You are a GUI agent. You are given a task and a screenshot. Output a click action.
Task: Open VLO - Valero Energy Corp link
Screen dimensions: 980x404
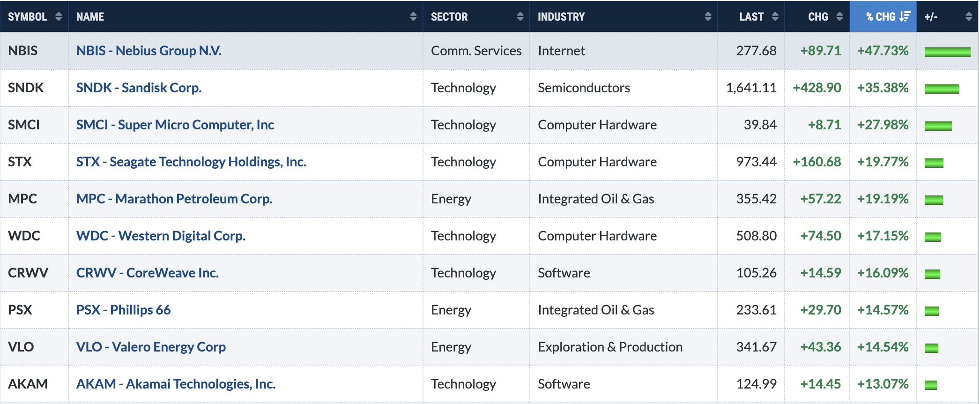click(151, 347)
